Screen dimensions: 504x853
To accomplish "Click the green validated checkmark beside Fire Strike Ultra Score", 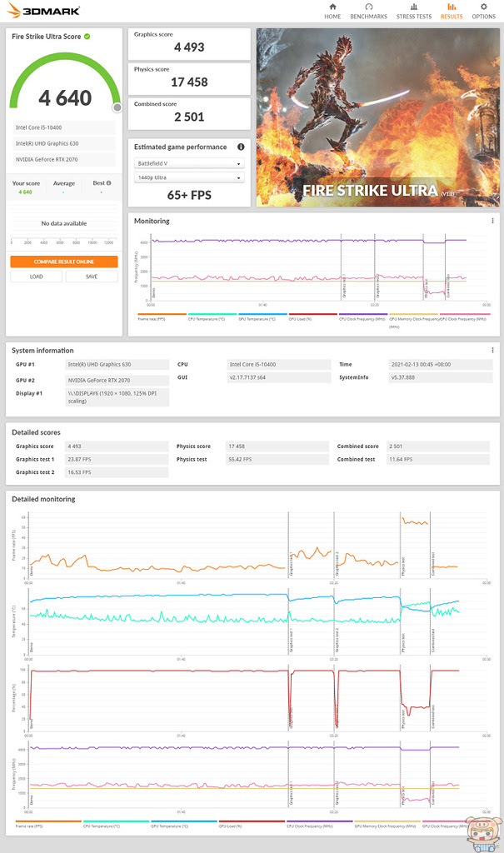I will click(87, 37).
